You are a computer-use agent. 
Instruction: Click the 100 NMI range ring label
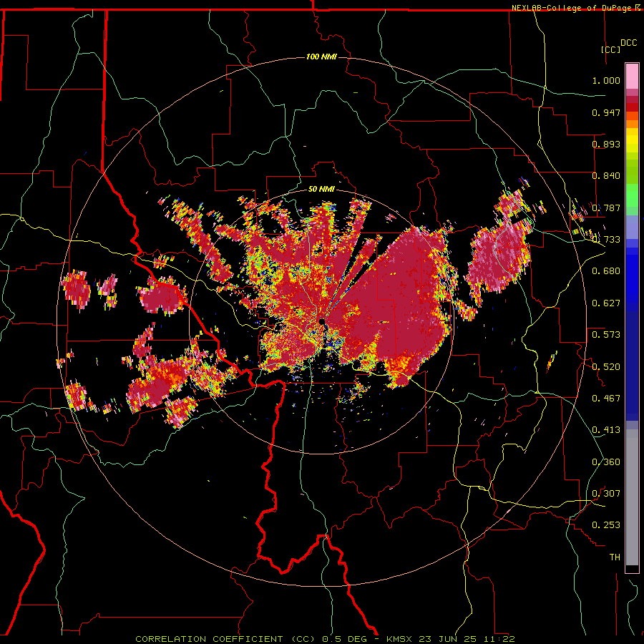321,57
